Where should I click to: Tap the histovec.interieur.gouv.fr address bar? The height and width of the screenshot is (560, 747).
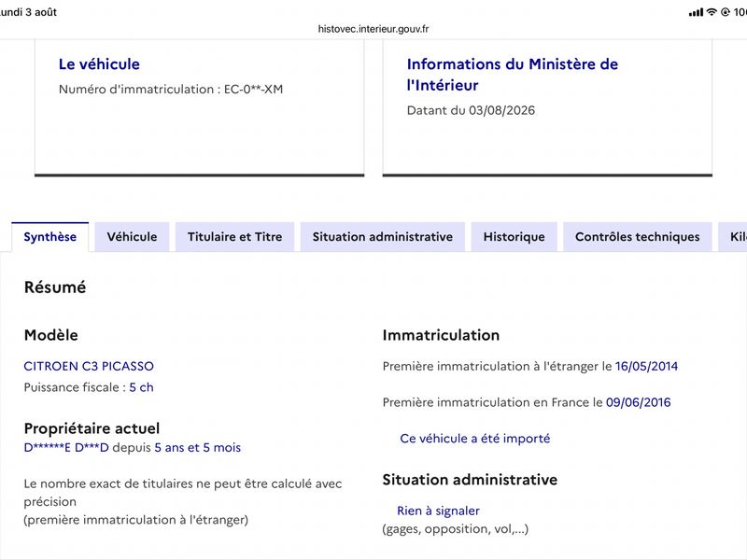(x=373, y=29)
